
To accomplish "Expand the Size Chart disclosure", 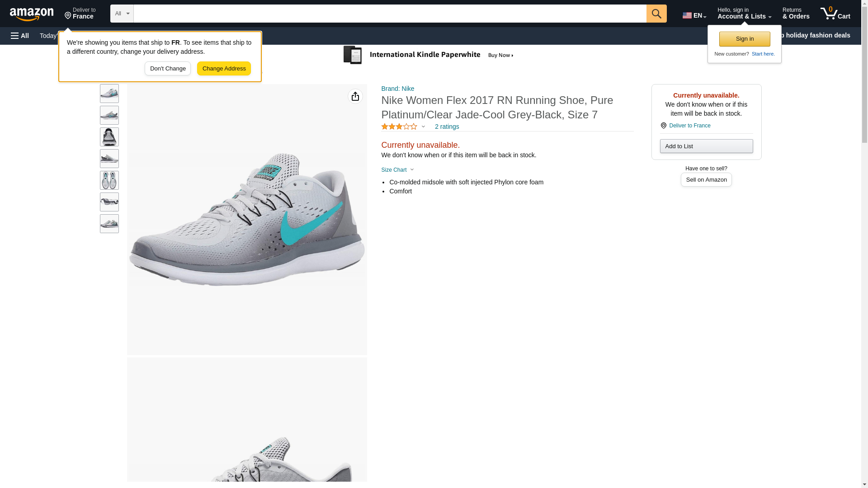I will (397, 170).
